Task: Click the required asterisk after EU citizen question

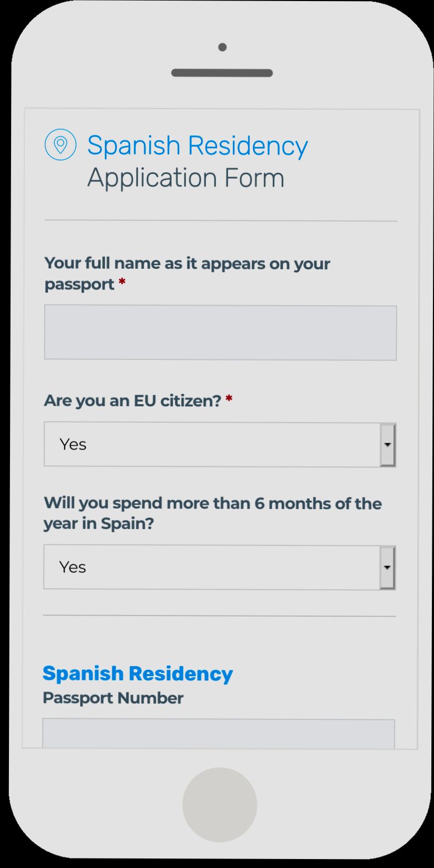Action: (x=229, y=400)
